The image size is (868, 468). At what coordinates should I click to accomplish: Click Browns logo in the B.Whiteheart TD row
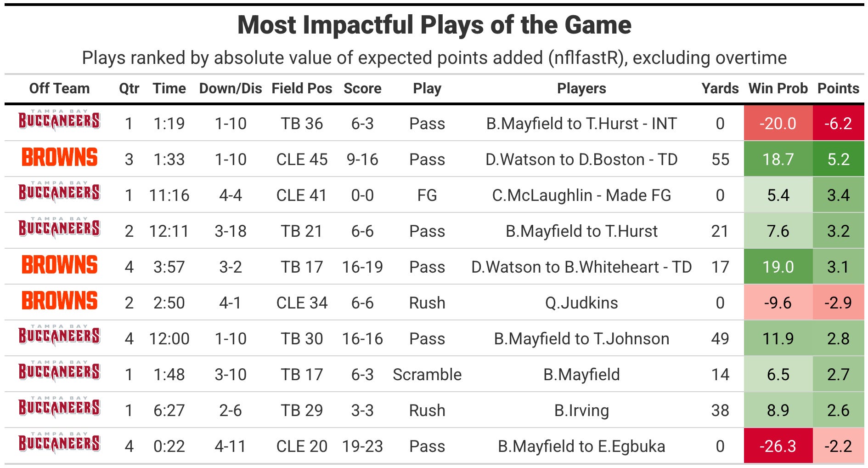tap(59, 265)
